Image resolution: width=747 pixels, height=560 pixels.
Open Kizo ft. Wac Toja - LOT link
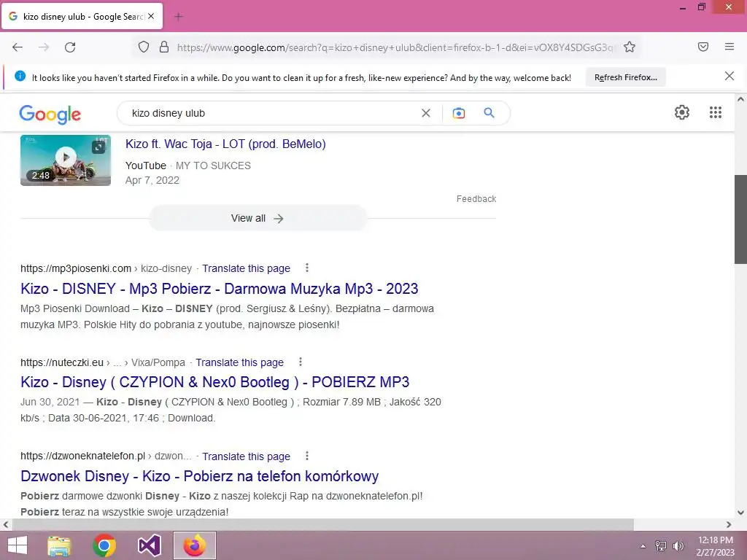point(225,144)
